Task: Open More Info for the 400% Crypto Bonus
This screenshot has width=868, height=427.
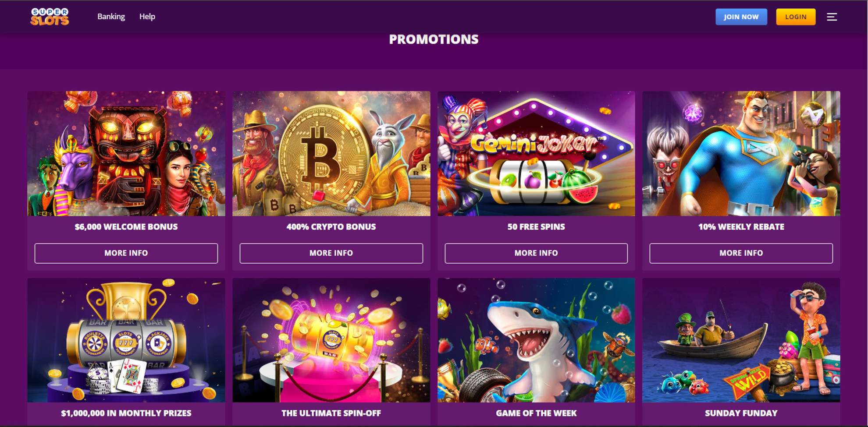Action: [x=331, y=253]
